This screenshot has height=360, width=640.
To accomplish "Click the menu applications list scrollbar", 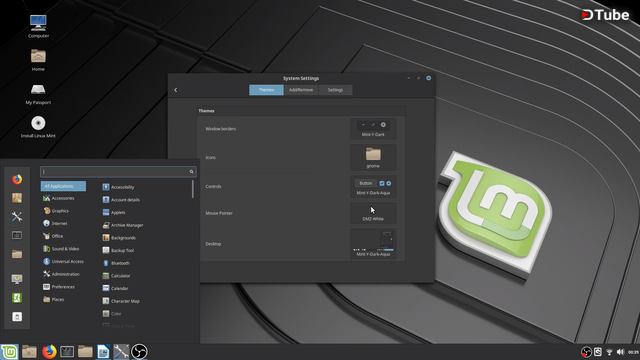I will click(193, 189).
